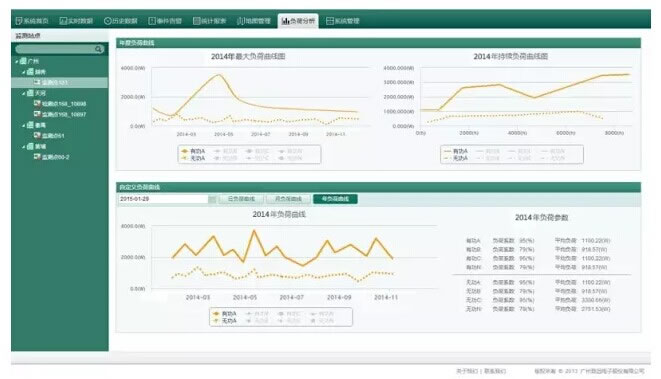Open the 事件告警 tab
661x379 pixels.
pos(165,21)
